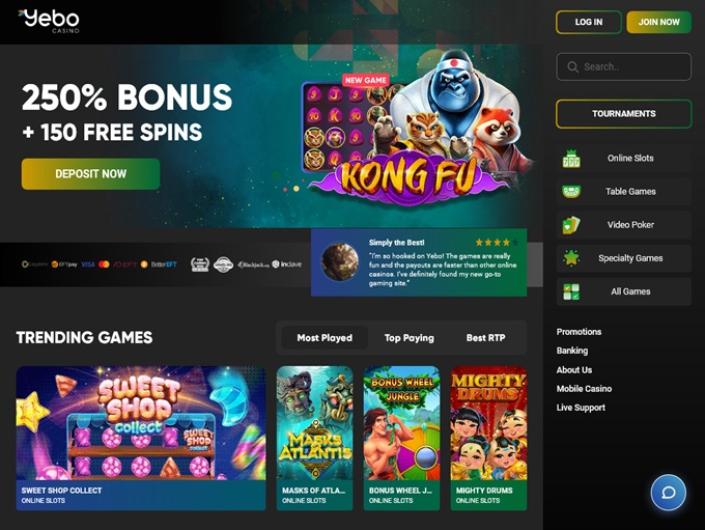Image resolution: width=705 pixels, height=530 pixels.
Task: Open the Promotions link
Action: coord(579,332)
